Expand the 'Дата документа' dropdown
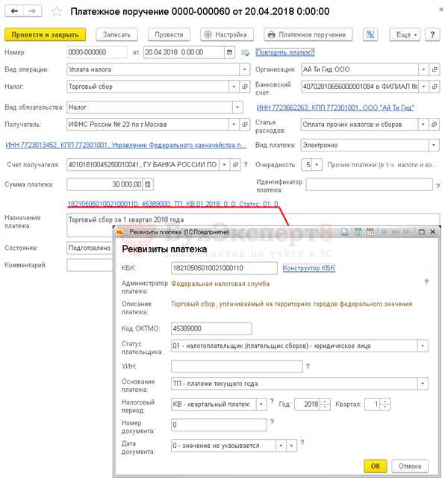This screenshot has width=448, height=480. 281,446
